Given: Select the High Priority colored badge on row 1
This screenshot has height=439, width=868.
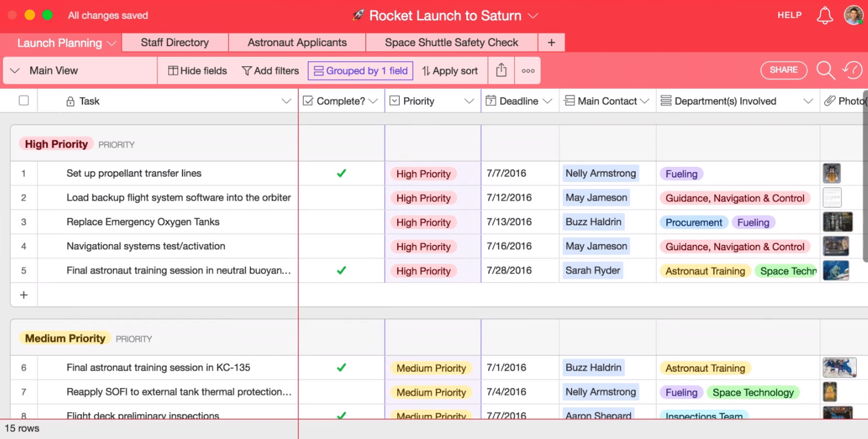Looking at the screenshot, I should click(423, 173).
